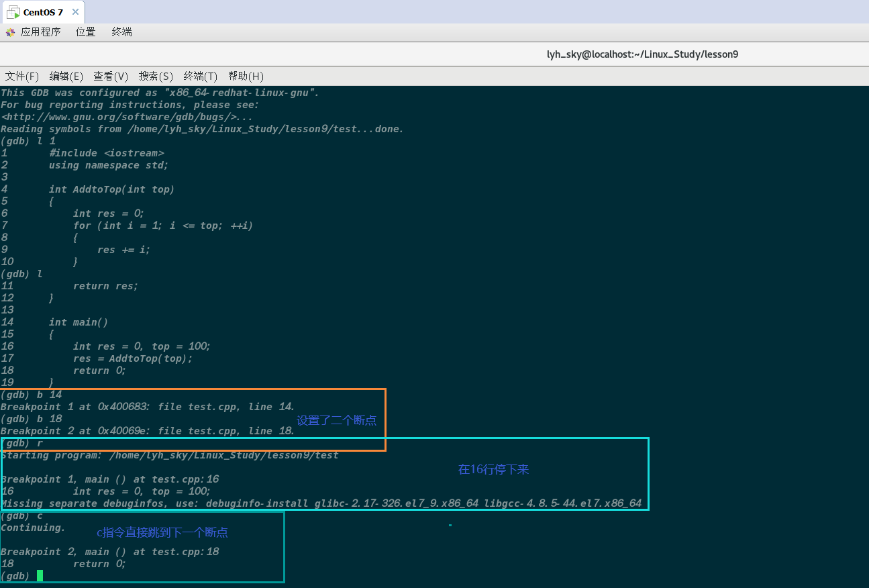
Task: Click 'Breakpoint 2, main () at test.cpp:18'
Action: pyautogui.click(x=110, y=552)
